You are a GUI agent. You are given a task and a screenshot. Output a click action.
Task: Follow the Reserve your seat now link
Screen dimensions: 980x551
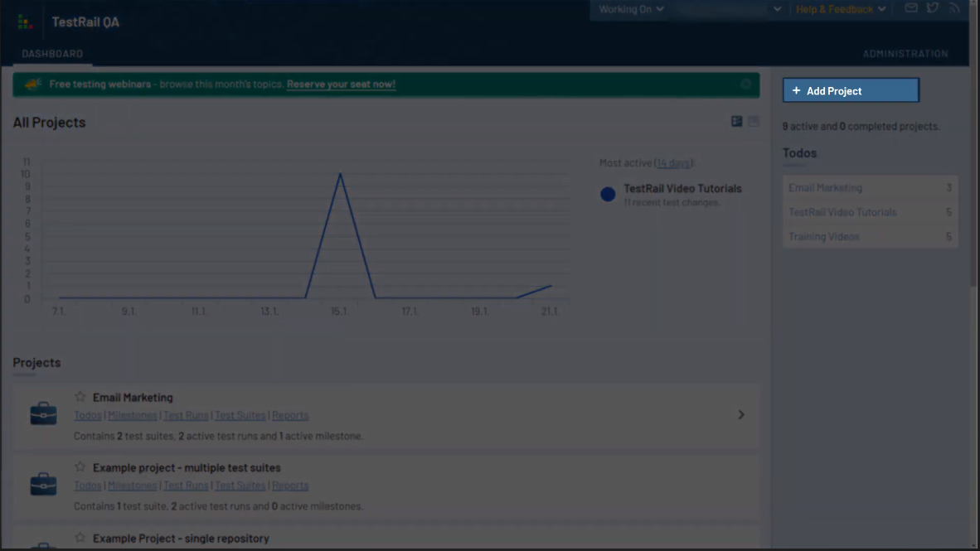pyautogui.click(x=341, y=85)
